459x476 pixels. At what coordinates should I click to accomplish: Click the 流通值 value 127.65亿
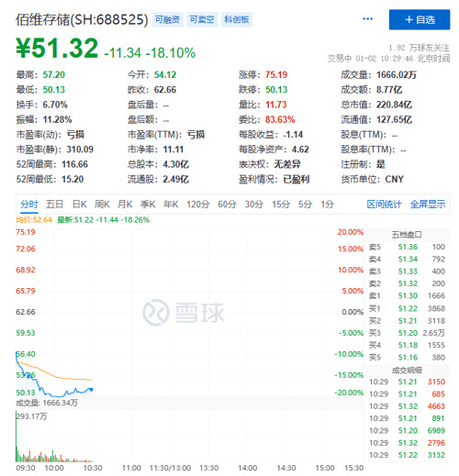pos(394,119)
